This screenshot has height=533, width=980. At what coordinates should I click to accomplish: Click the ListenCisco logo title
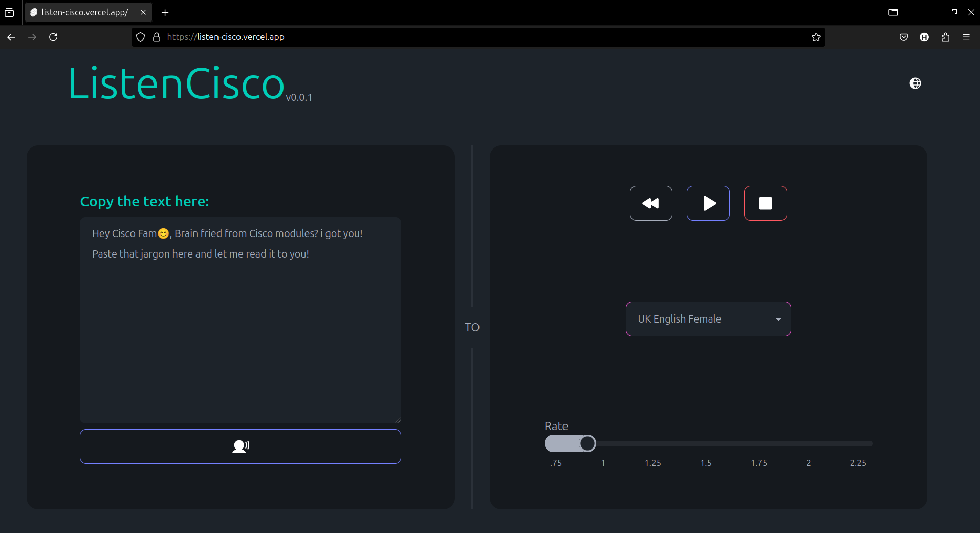(177, 83)
